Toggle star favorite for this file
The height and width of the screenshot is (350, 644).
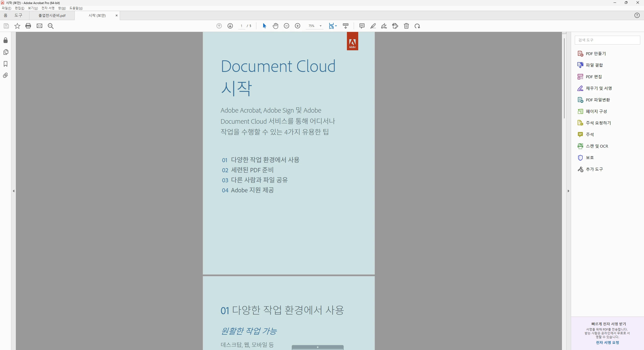[17, 26]
